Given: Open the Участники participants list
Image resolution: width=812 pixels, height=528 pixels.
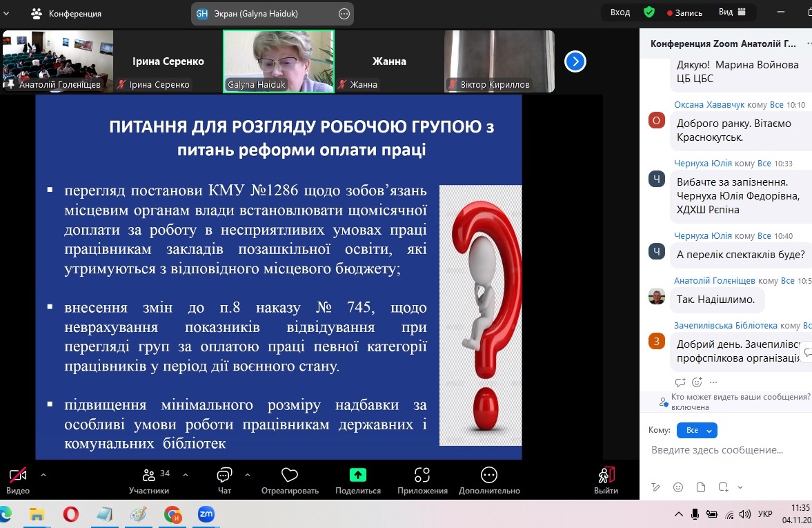Looking at the screenshot, I should [149, 481].
